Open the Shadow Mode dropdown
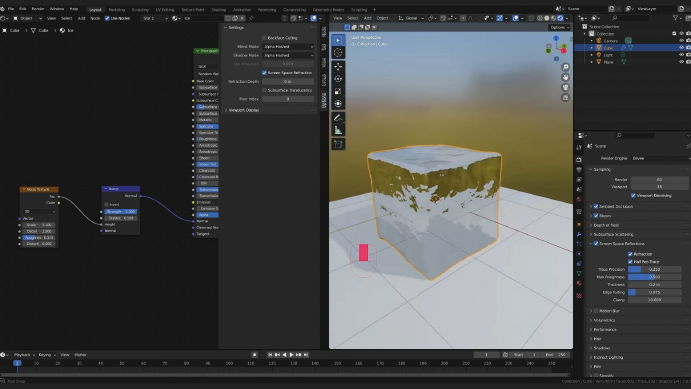This screenshot has width=691, height=389. click(x=288, y=55)
